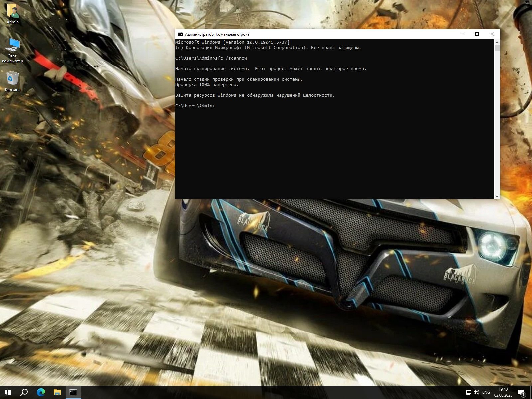
Task: Select the 'Этот компьютер' desktop icon
Action: 13,50
